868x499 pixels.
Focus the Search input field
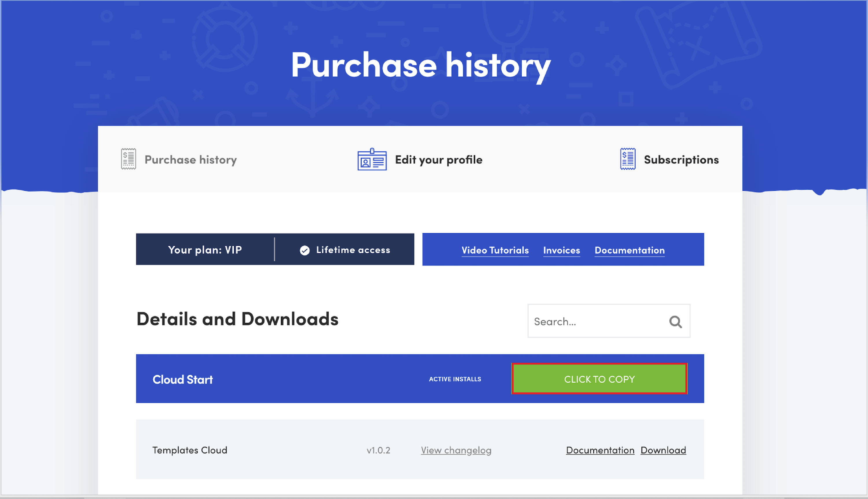coord(596,321)
